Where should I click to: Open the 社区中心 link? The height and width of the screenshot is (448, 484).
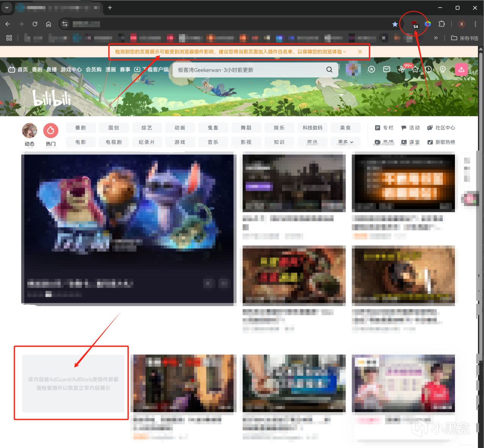(441, 128)
